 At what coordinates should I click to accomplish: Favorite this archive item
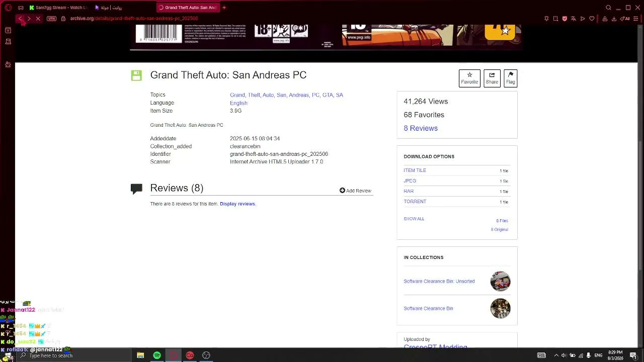point(469,78)
